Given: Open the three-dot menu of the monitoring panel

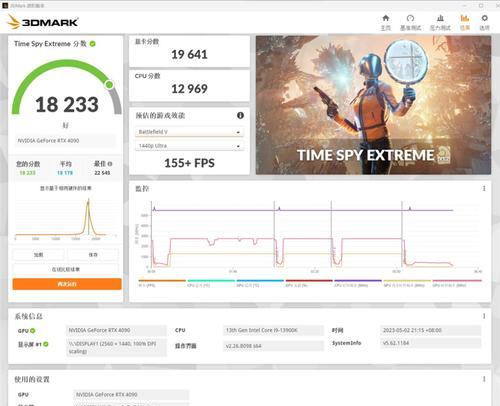Looking at the screenshot, I should [x=484, y=189].
